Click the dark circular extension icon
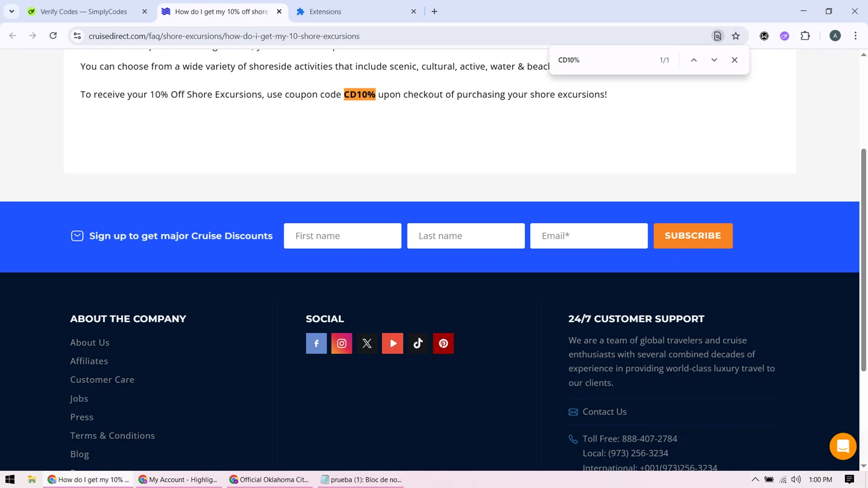This screenshot has height=488, width=868. pos(764,36)
